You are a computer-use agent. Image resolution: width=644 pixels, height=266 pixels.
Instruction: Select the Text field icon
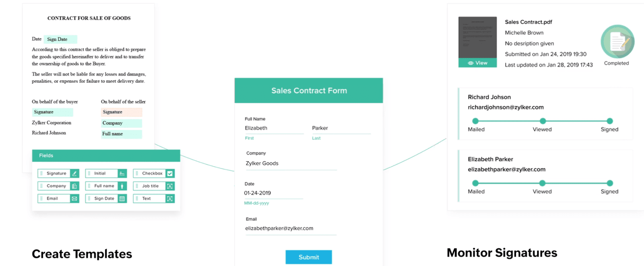pyautogui.click(x=170, y=198)
